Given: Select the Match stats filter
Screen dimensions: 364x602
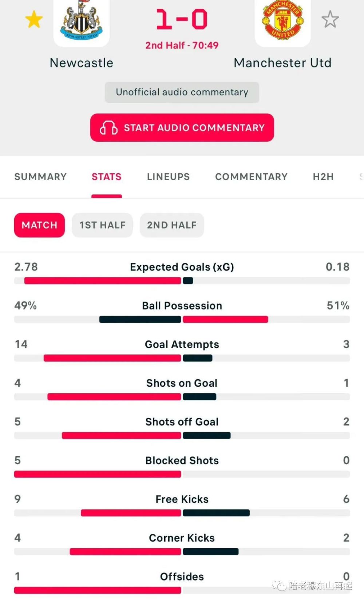Looking at the screenshot, I should click(39, 225).
